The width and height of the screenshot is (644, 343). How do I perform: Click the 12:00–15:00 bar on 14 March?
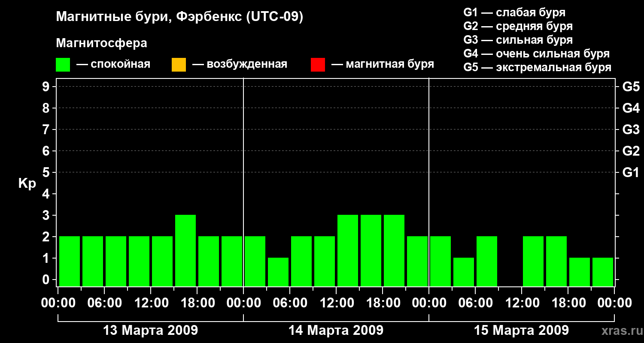coord(348,250)
